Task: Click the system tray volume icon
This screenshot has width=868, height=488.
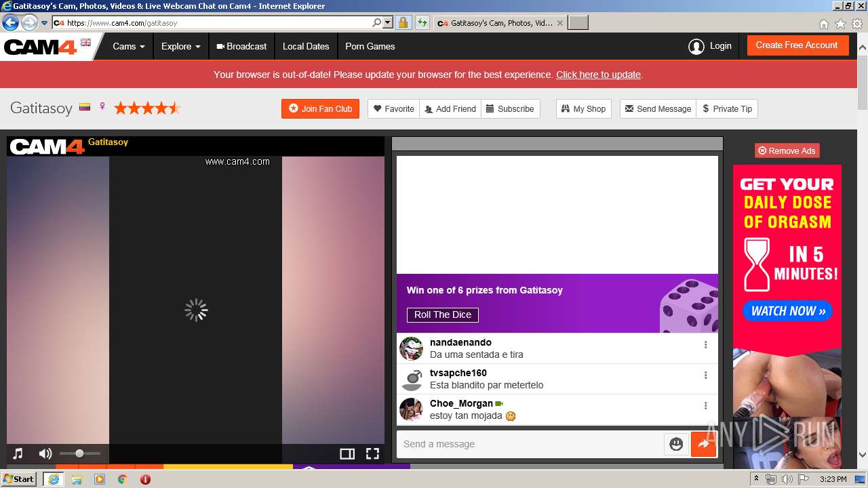Action: [787, 479]
